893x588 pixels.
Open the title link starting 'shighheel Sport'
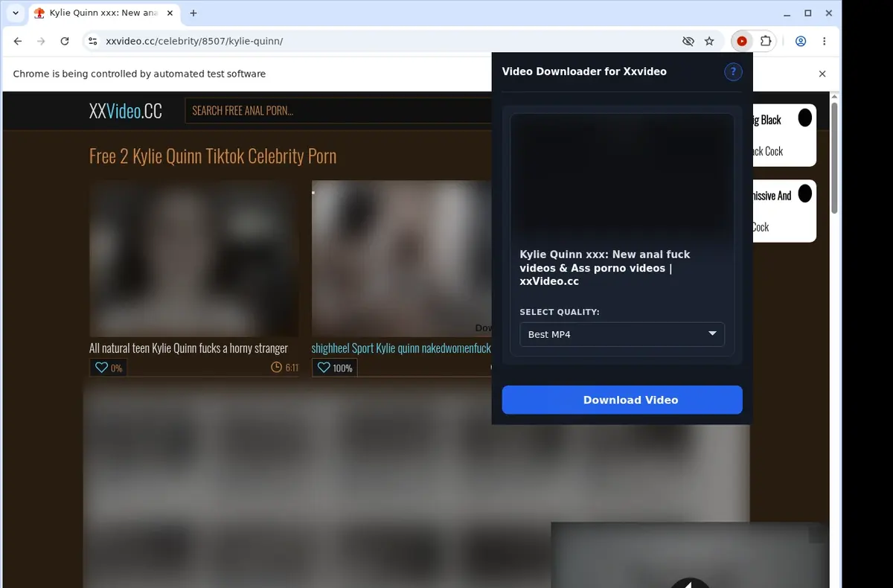[401, 348]
